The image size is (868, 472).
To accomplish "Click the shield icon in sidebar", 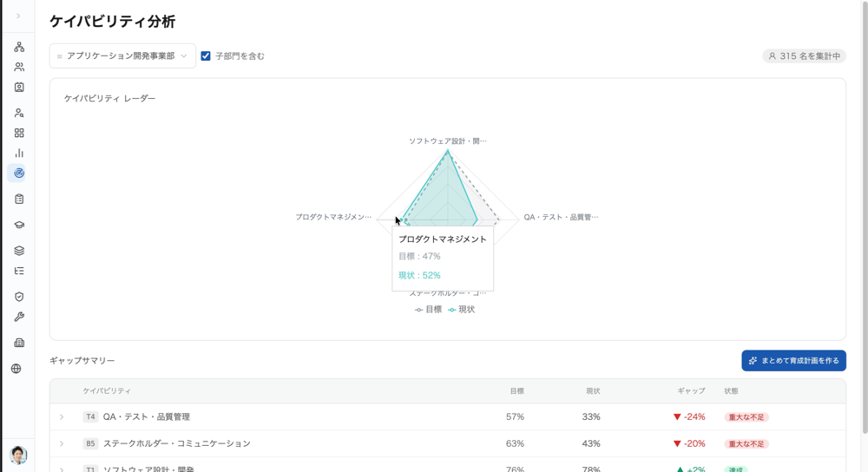I will pos(19,297).
